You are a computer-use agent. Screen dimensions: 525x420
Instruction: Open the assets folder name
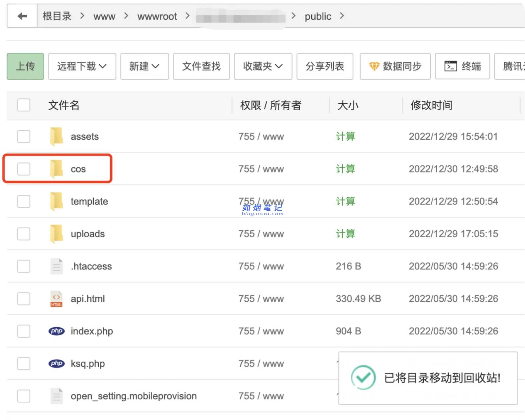[85, 137]
